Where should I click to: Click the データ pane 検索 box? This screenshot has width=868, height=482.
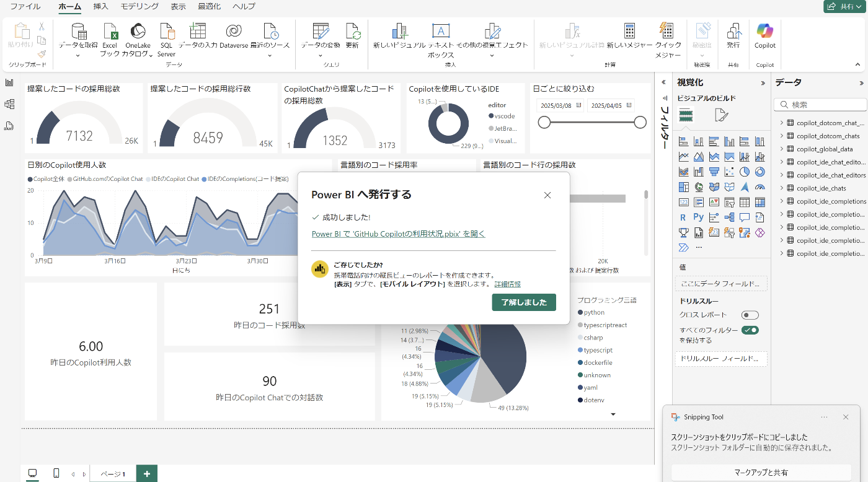coord(820,105)
